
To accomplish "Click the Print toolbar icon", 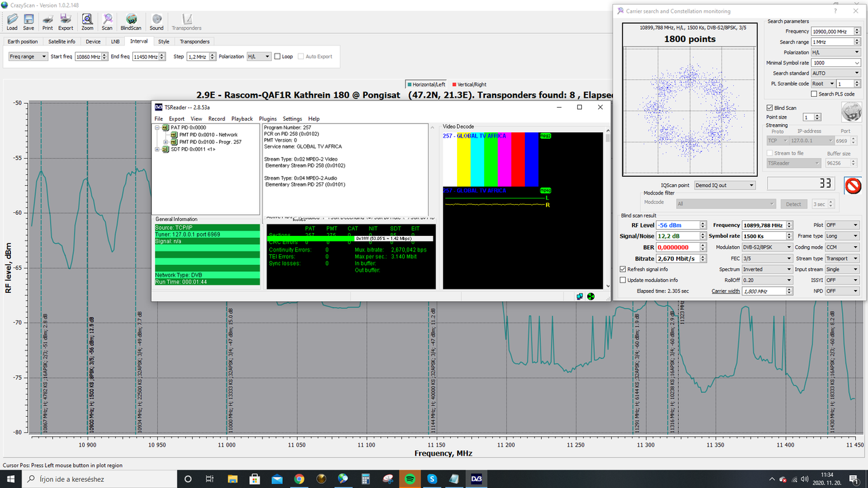I will pos(47,22).
